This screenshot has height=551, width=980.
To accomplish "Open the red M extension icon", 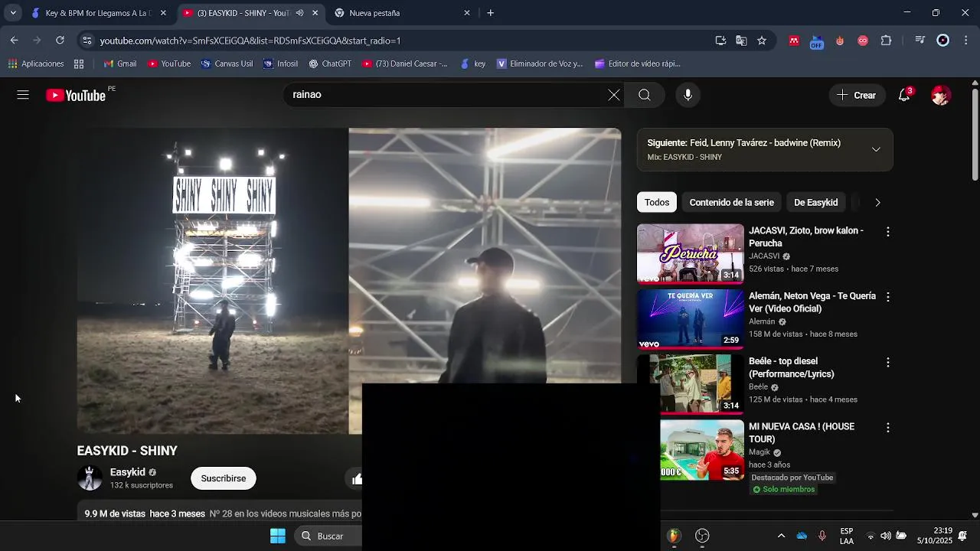I will 794,41.
